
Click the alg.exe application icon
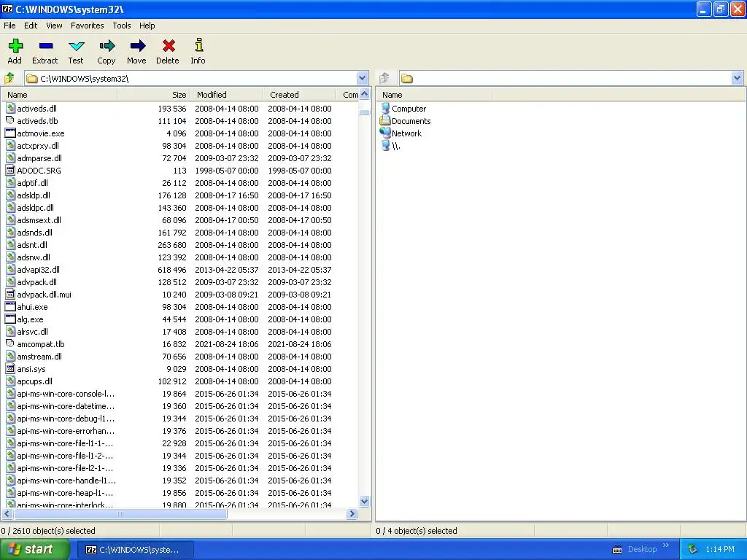pos(10,319)
